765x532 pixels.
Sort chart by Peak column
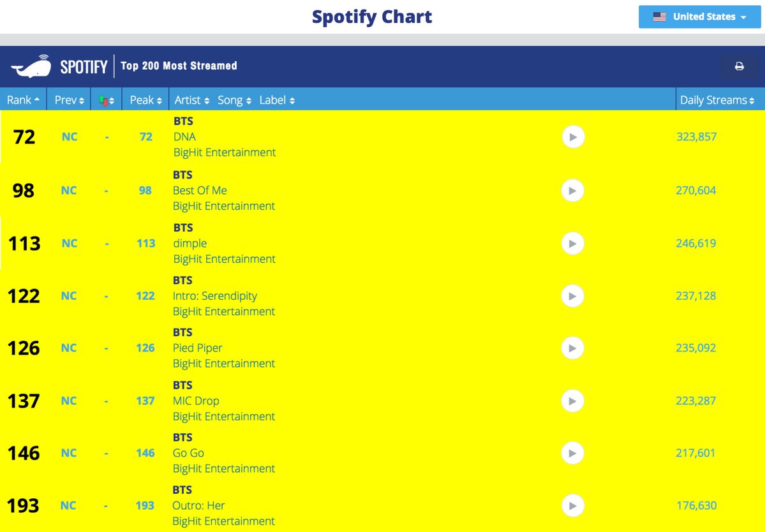click(145, 100)
